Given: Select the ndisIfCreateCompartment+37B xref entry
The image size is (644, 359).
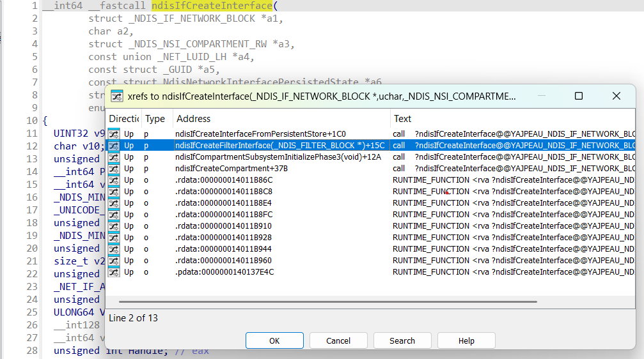Looking at the screenshot, I should (x=232, y=169).
